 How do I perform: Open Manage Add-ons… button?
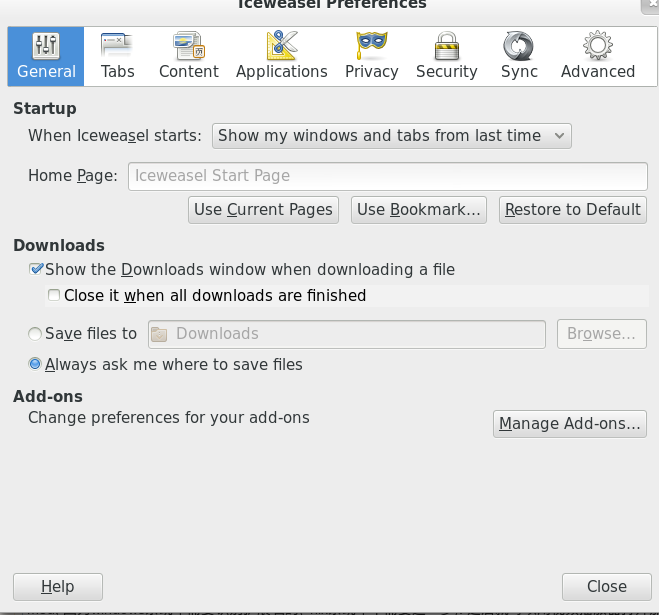pos(570,424)
